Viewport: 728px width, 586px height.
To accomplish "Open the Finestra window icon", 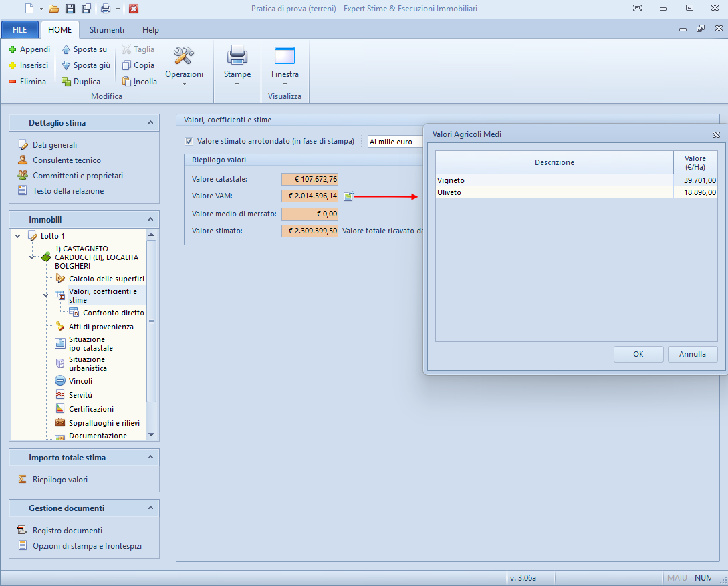I will pyautogui.click(x=285, y=56).
